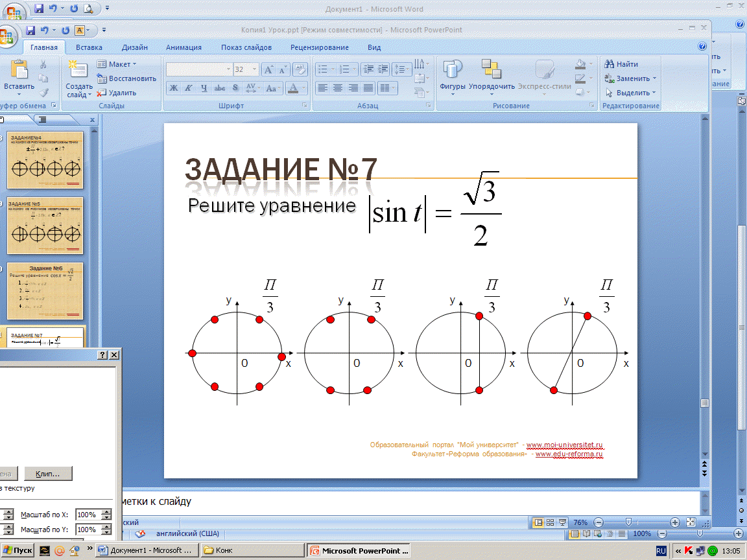Click the font color A swatch
This screenshot has height=560, width=747.
[x=294, y=88]
